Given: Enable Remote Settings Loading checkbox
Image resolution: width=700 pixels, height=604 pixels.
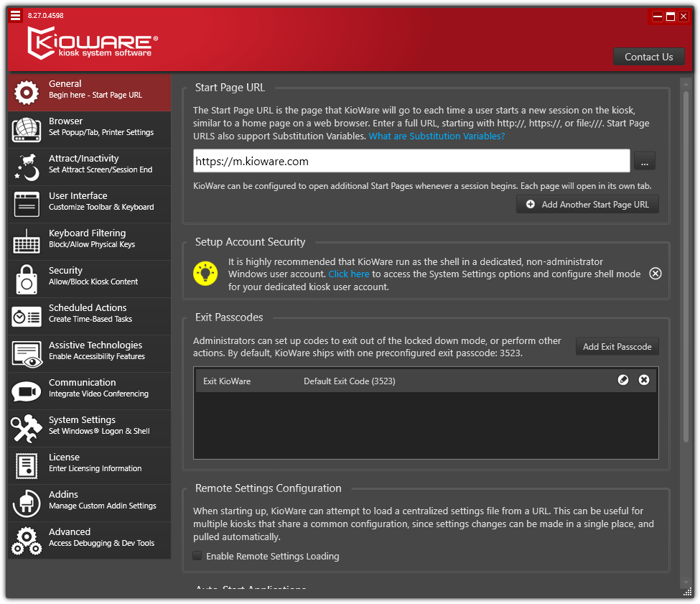Looking at the screenshot, I should point(197,556).
